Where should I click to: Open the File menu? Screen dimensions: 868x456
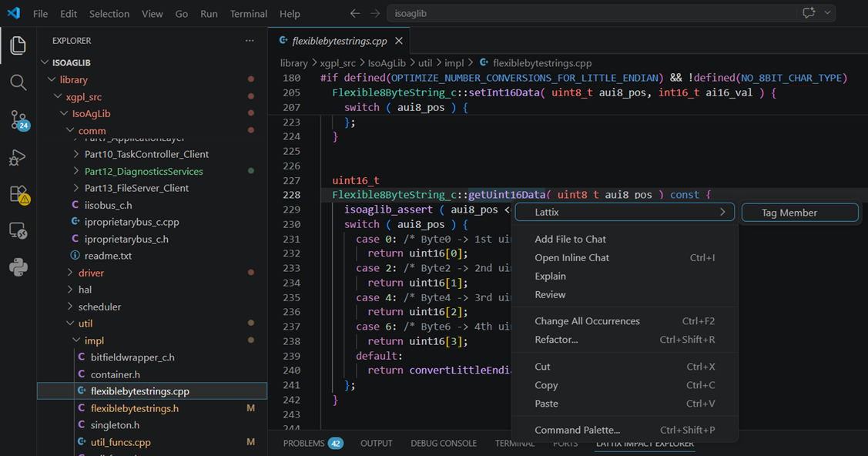(x=40, y=13)
